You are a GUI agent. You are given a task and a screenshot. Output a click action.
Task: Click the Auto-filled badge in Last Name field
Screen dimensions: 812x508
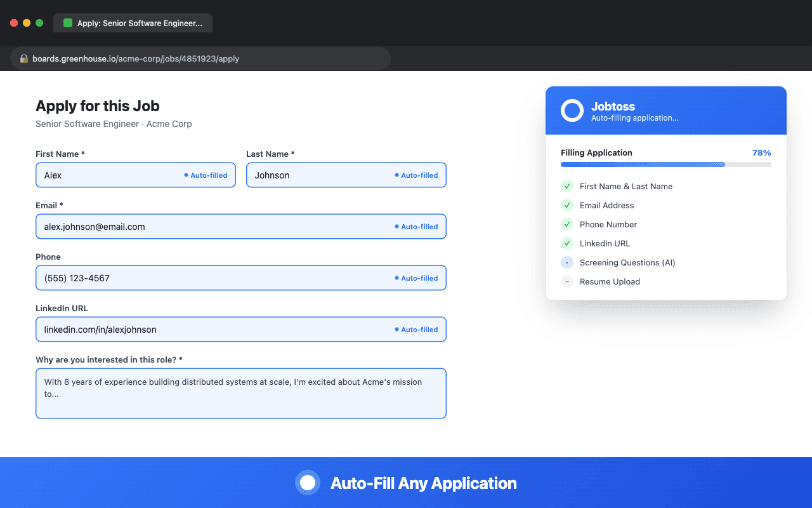(x=416, y=175)
